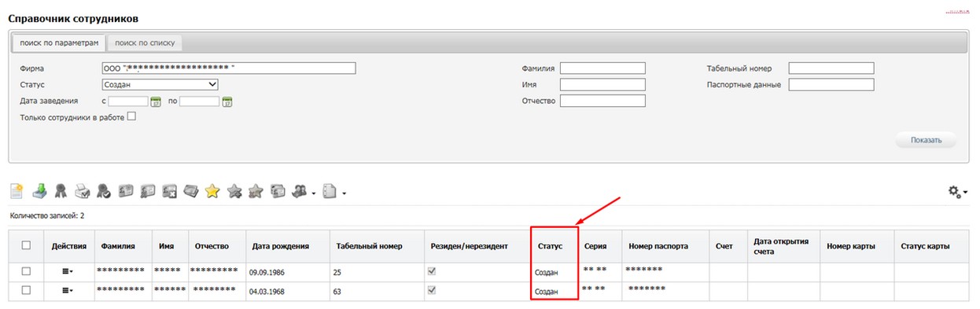The image size is (980, 309).
Task: Click Создан status in the 09.09.1986 row
Action: [x=547, y=272]
